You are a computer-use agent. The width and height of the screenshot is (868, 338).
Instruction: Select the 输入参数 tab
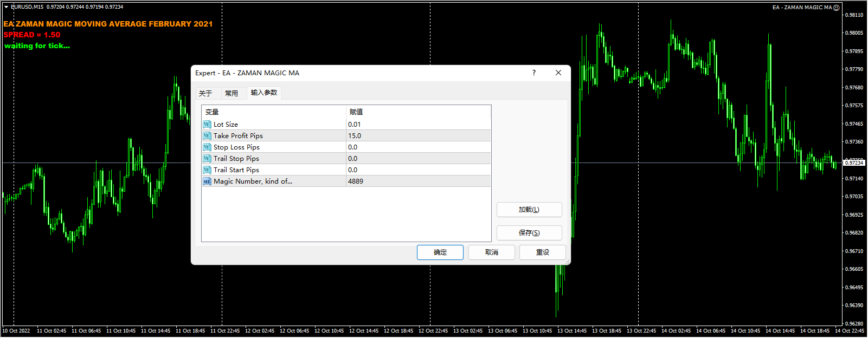(x=264, y=93)
